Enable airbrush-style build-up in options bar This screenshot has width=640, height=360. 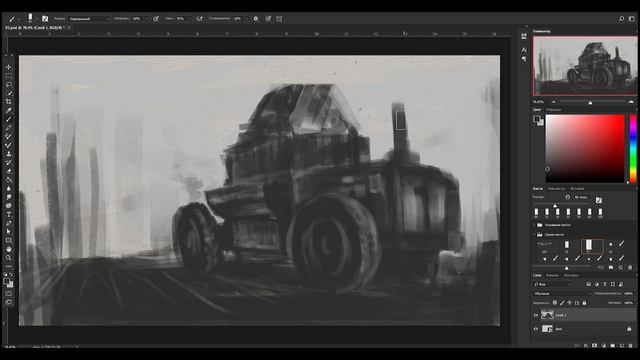point(200,19)
